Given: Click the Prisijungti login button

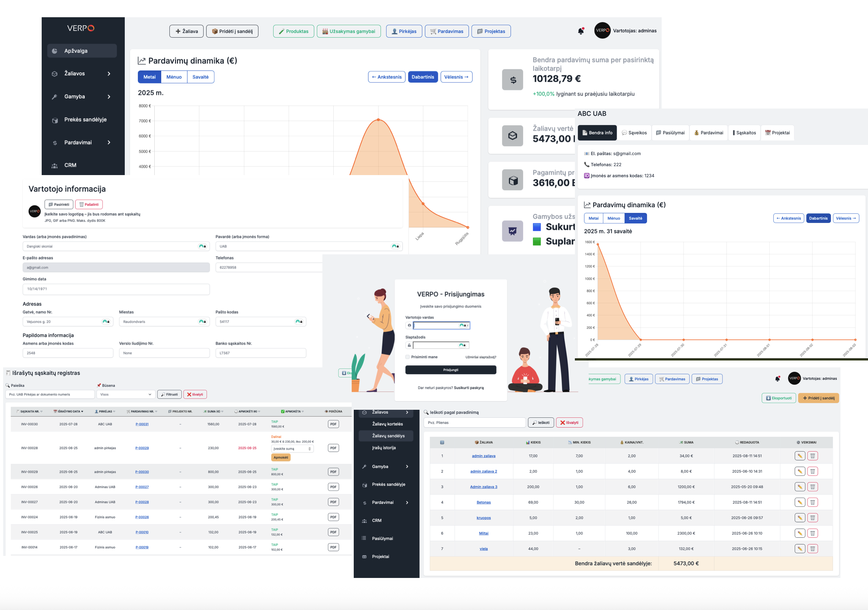Looking at the screenshot, I should tap(451, 370).
